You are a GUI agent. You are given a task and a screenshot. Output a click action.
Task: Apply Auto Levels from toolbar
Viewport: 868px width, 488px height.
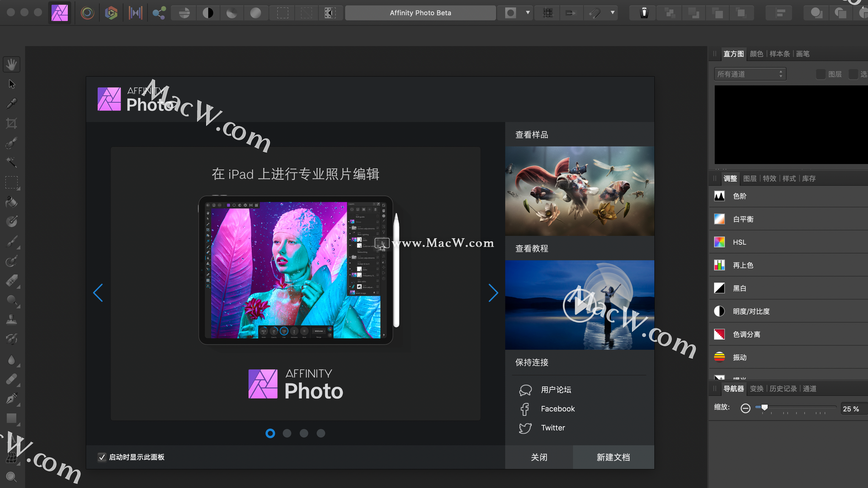click(x=184, y=13)
